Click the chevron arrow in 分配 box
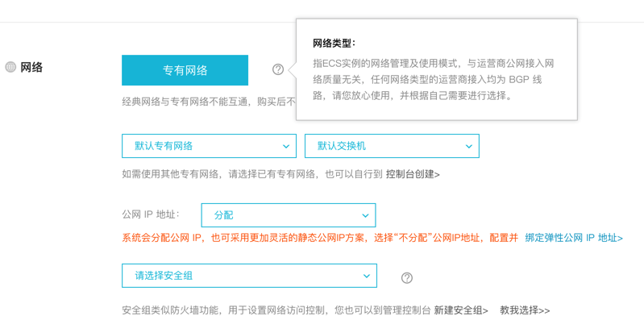Screen dimensions: 644x333 365,215
